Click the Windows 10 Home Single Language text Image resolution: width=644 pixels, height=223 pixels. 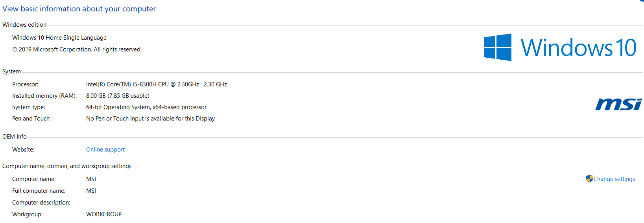click(x=59, y=38)
